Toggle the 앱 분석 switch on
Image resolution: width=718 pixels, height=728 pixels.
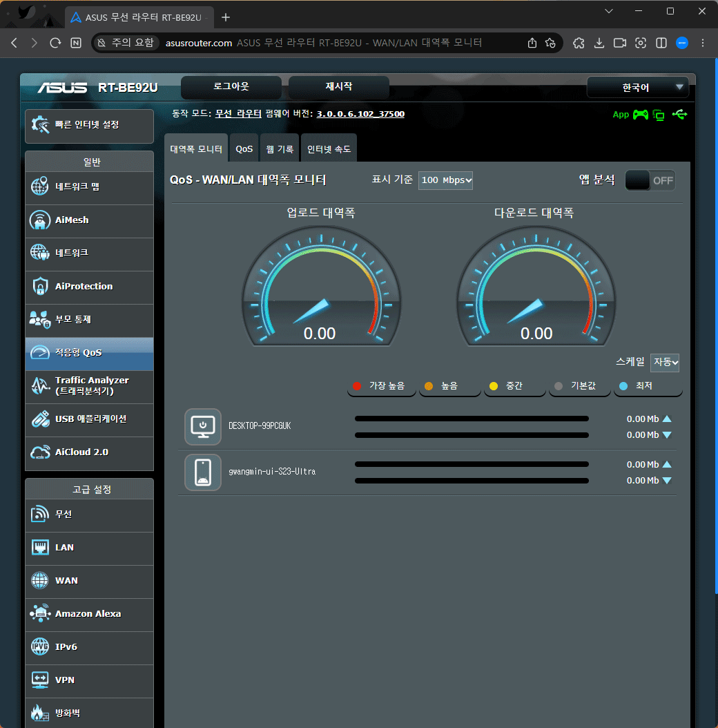pyautogui.click(x=650, y=180)
